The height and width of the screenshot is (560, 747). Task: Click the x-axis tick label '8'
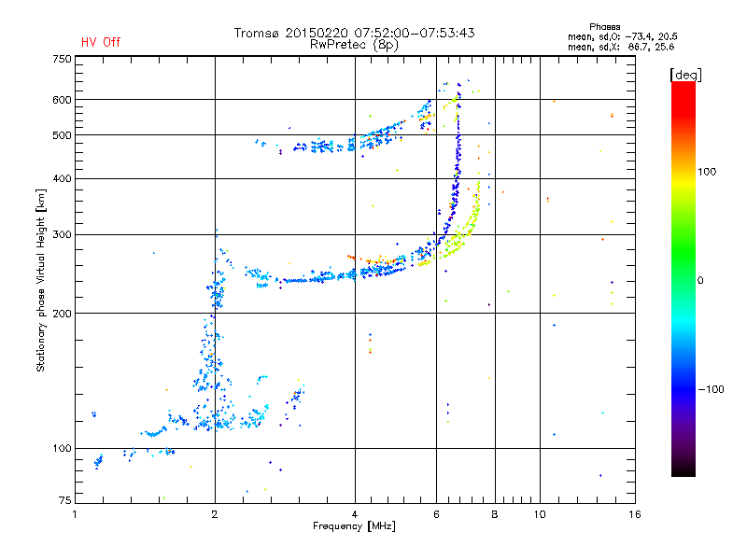495,514
